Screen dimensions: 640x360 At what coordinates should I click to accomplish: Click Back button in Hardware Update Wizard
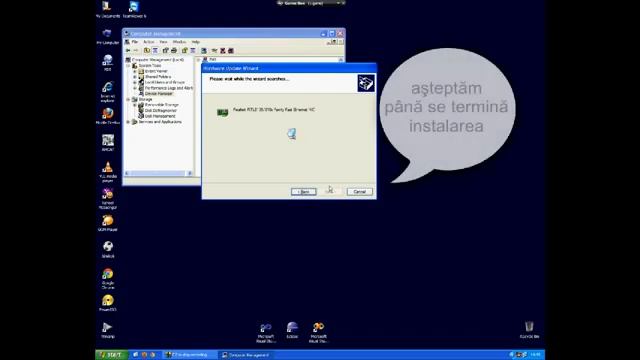tap(304, 192)
